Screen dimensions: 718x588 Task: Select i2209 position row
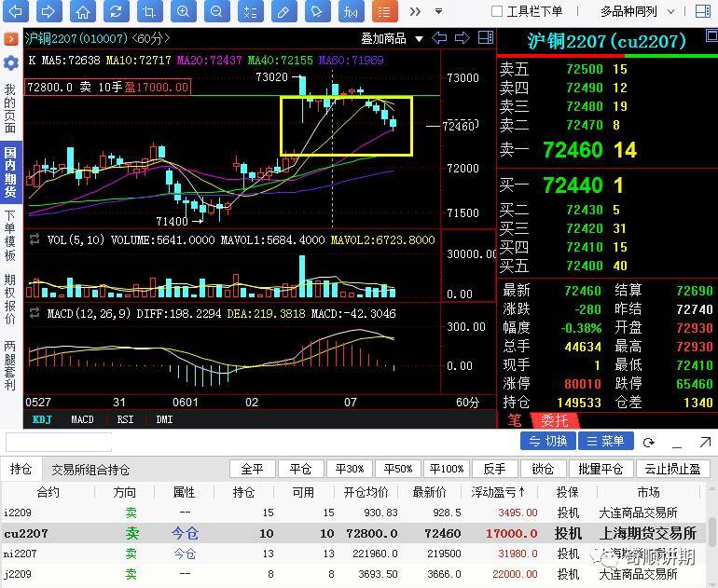tap(353, 513)
